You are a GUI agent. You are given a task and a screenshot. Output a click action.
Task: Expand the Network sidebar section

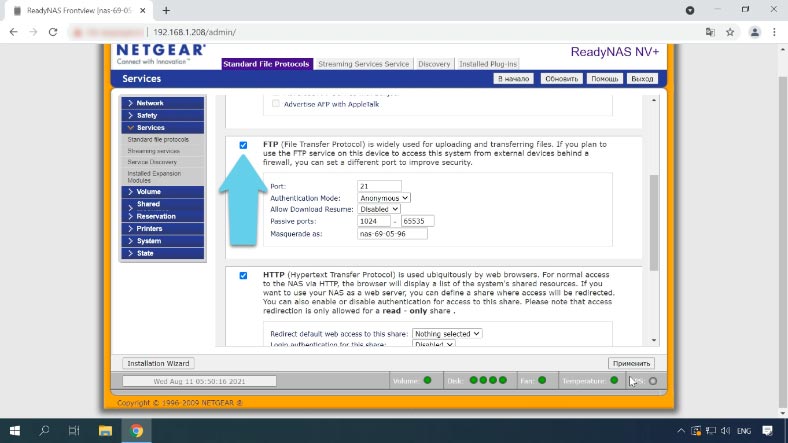click(163, 103)
